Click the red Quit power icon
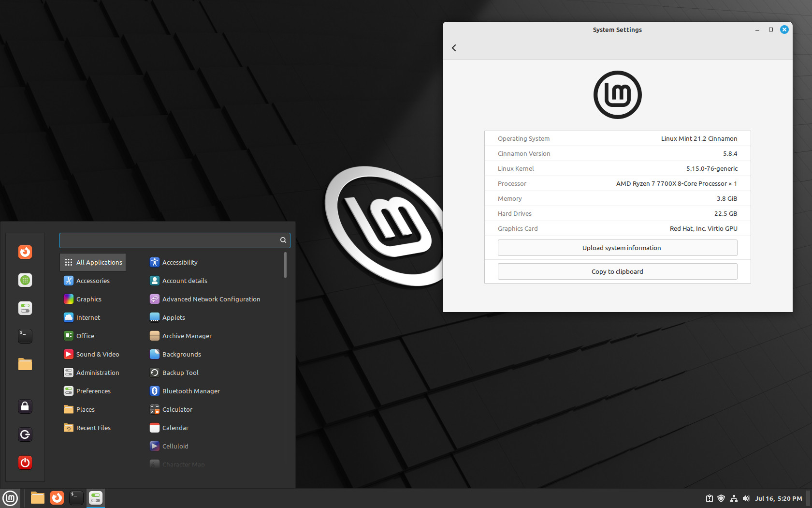The height and width of the screenshot is (508, 812). tap(25, 463)
